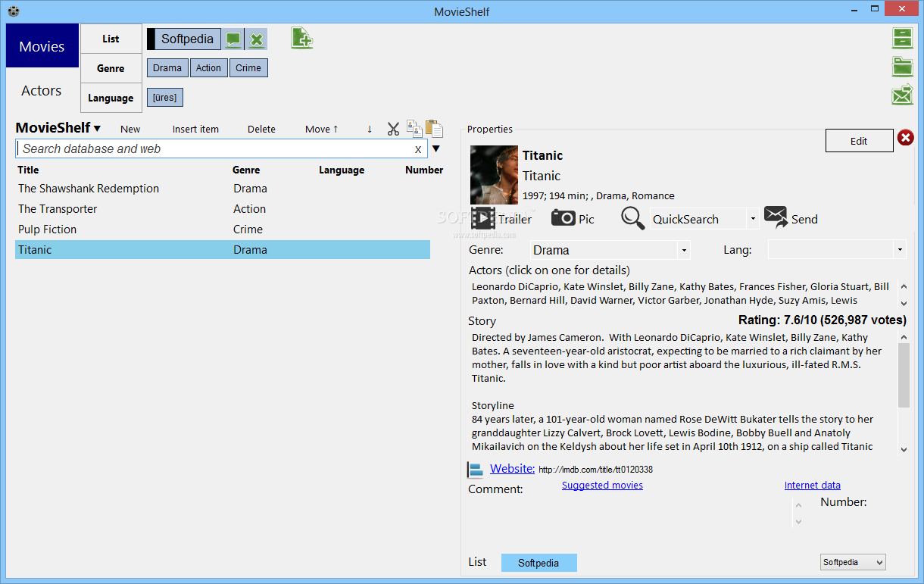
Task: Move item down with blue down arrow
Action: pos(370,130)
